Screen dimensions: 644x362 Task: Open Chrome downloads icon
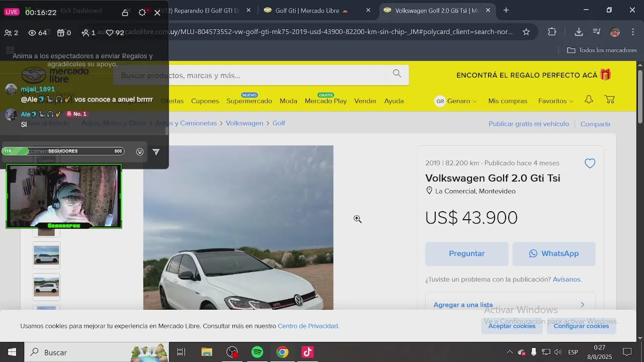tap(579, 32)
